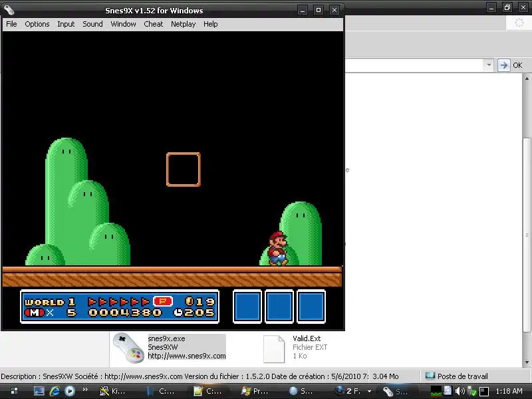Open the Help menu
Viewport: 532px width, 399px height.
pyautogui.click(x=210, y=24)
